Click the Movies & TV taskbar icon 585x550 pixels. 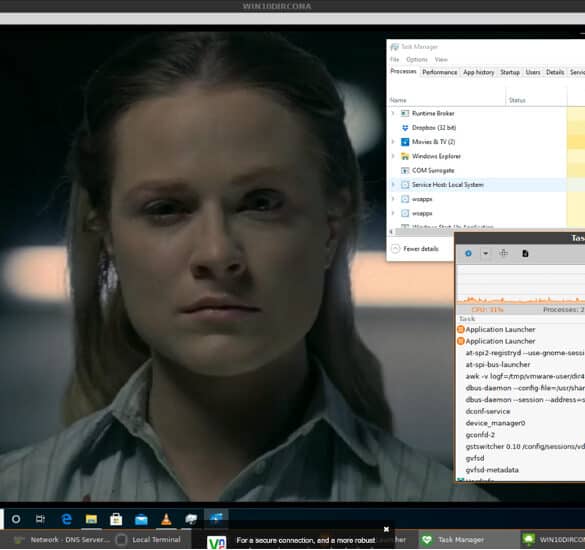click(x=216, y=518)
